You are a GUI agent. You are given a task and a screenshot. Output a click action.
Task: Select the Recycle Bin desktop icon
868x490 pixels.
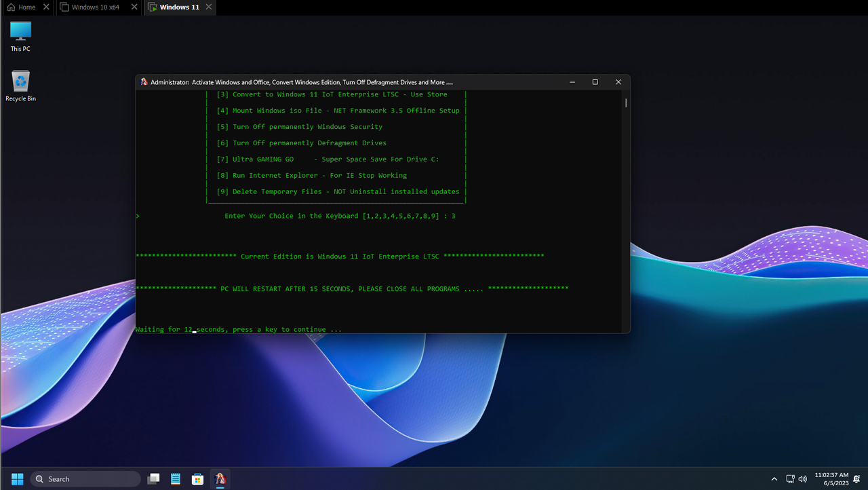[x=20, y=86]
